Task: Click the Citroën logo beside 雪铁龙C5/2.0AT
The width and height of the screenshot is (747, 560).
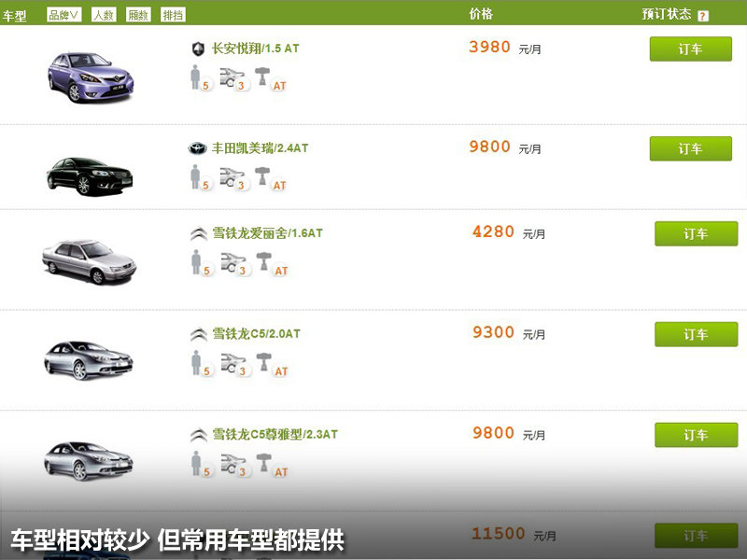Action: pyautogui.click(x=199, y=335)
